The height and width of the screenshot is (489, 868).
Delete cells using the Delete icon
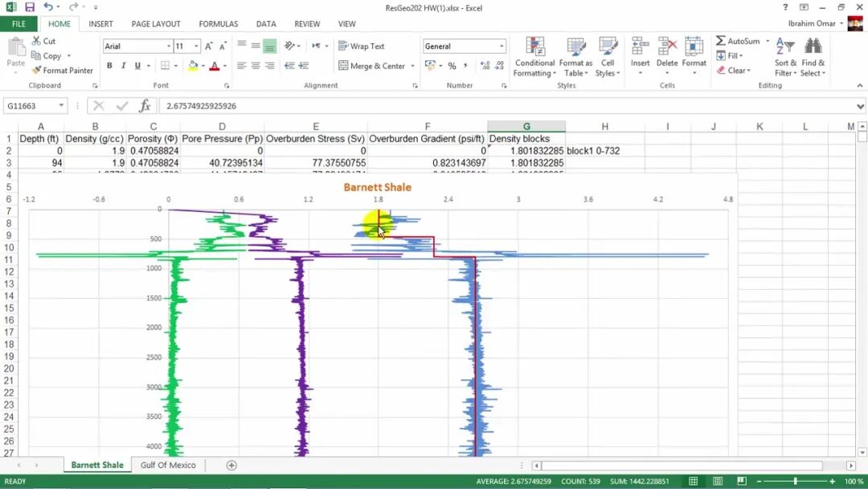[667, 56]
